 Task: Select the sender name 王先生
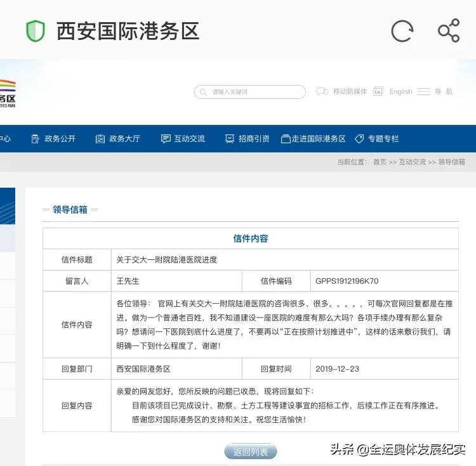(x=128, y=281)
